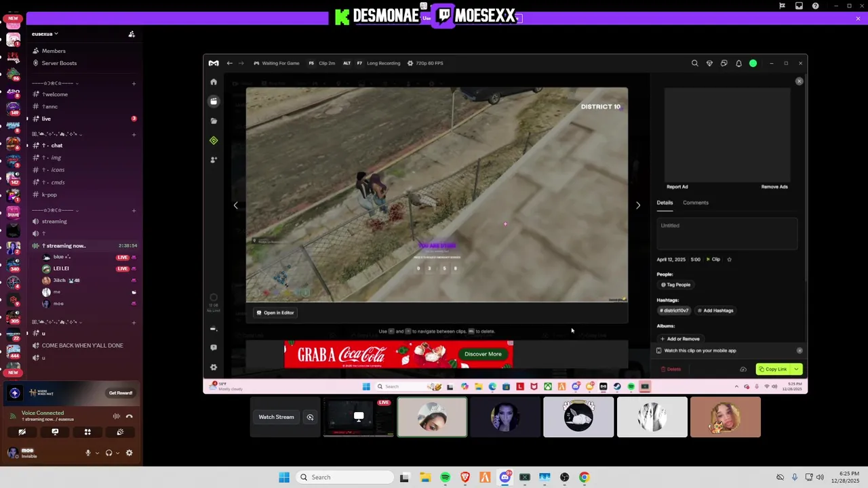The image size is (868, 488).
Task: Add a channel in the welcome category
Action: pyautogui.click(x=134, y=83)
